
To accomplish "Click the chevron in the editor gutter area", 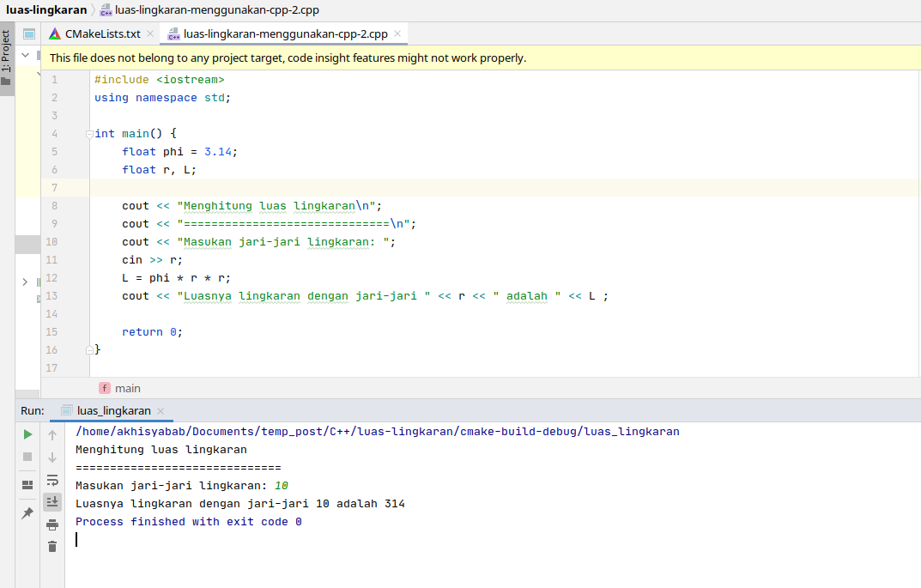I will point(26,281).
